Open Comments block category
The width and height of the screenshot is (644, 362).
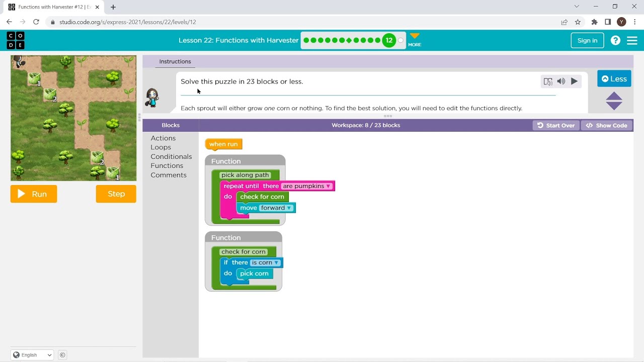pyautogui.click(x=169, y=175)
